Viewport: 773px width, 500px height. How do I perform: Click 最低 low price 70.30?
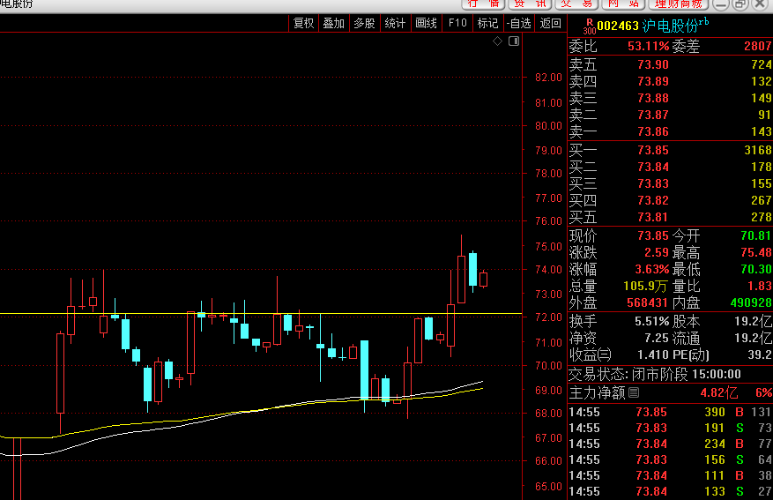[x=756, y=269]
